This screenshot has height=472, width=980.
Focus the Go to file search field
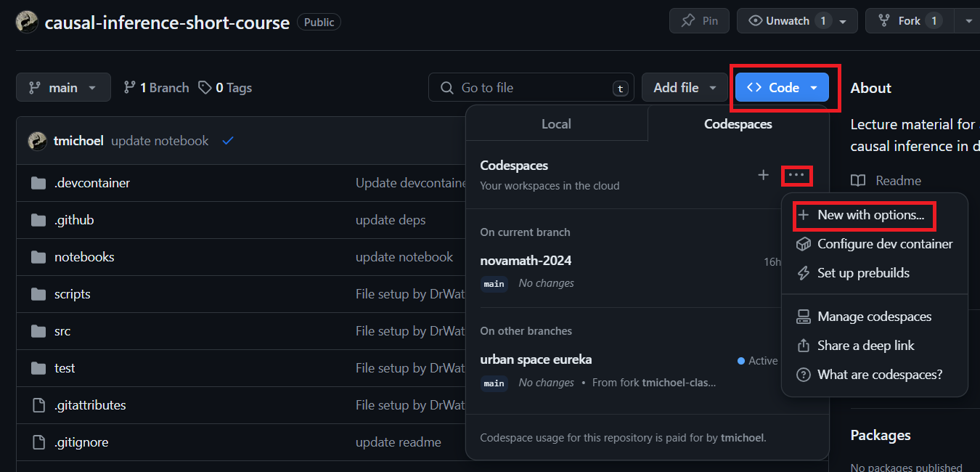coord(531,87)
